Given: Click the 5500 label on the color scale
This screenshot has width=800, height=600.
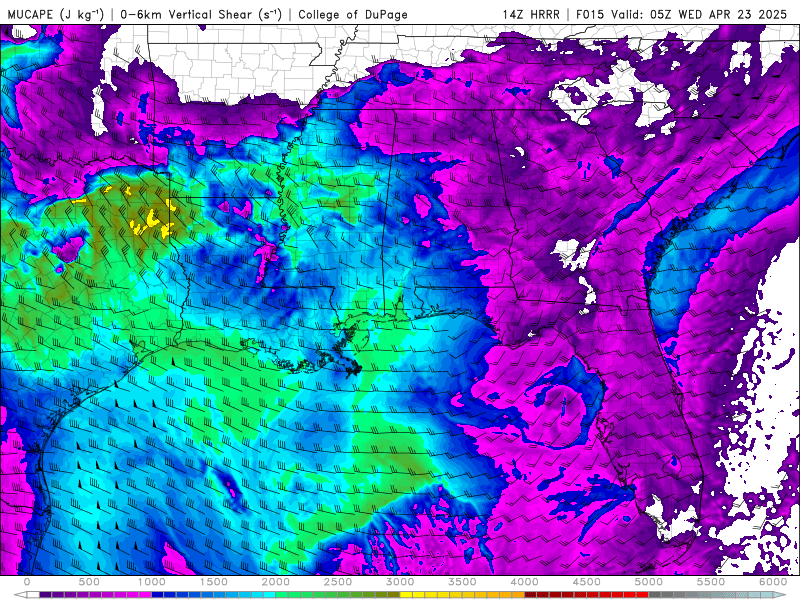Looking at the screenshot, I should 711,582.
